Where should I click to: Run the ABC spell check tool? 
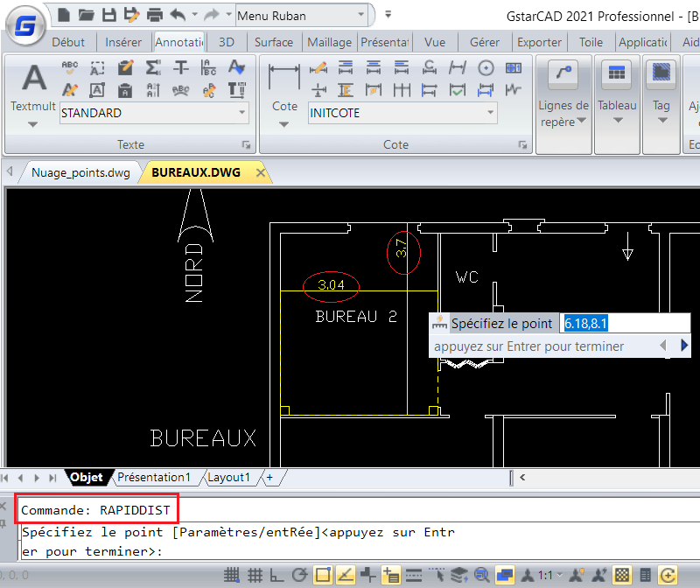(x=70, y=67)
